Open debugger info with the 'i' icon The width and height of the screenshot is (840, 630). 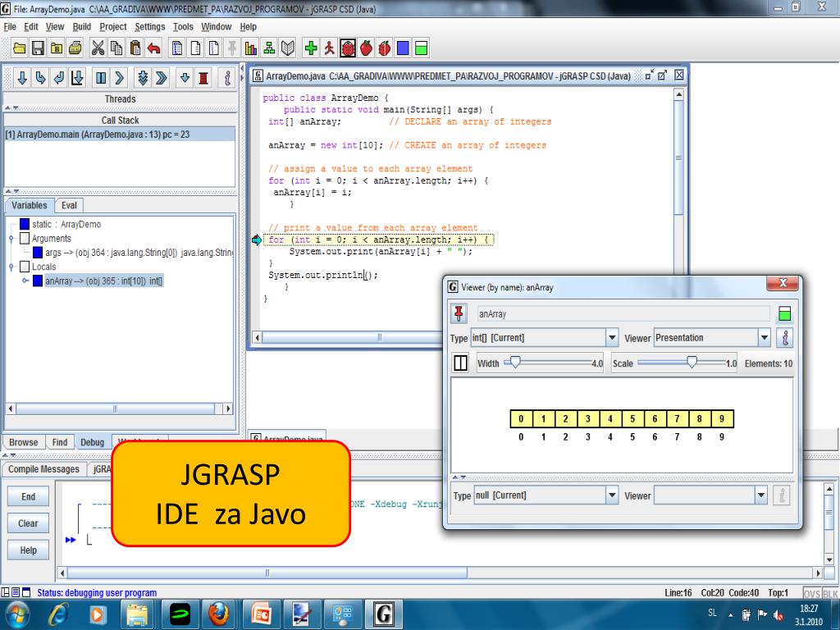click(x=227, y=78)
